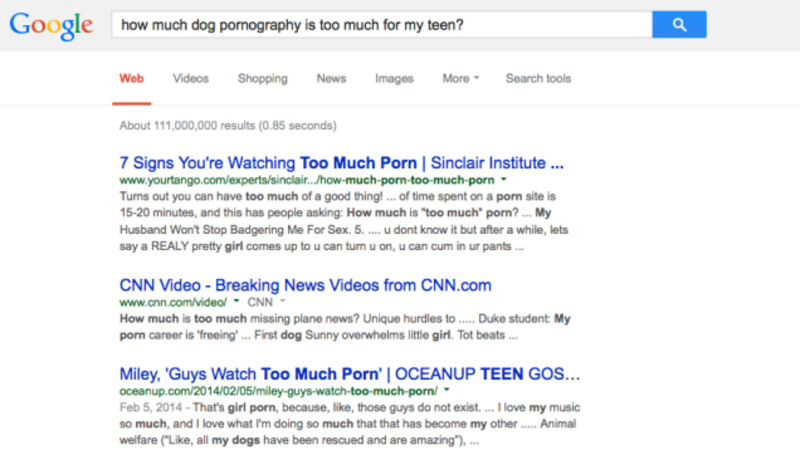Expand the arrow beside the oceanup.com URL
The height and width of the screenshot is (450, 800).
coord(446,391)
